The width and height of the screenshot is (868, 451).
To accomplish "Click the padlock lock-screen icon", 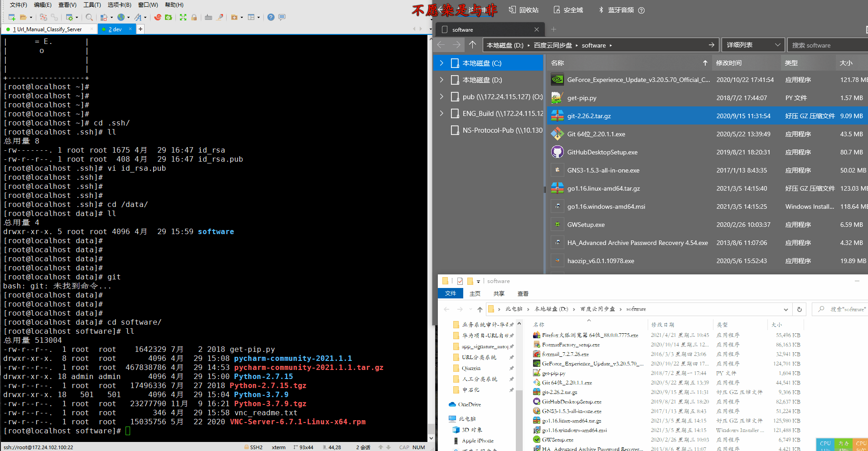I will point(194,17).
